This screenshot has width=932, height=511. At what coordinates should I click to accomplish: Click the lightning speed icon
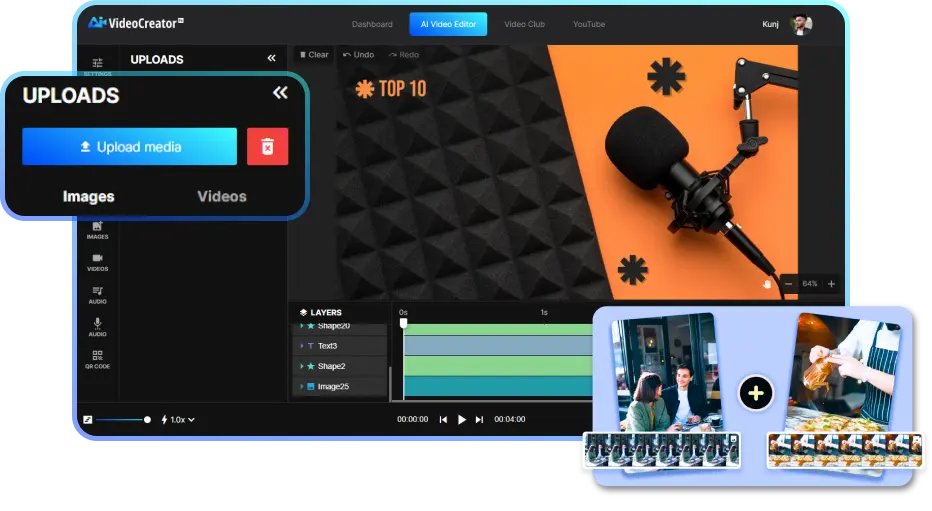(164, 419)
